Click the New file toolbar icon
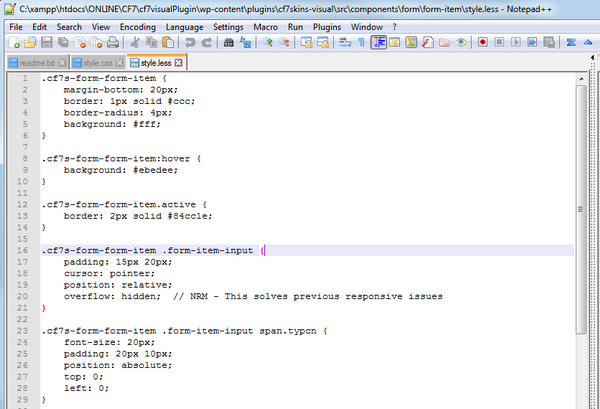This screenshot has height=409, width=600. pyautogui.click(x=13, y=43)
